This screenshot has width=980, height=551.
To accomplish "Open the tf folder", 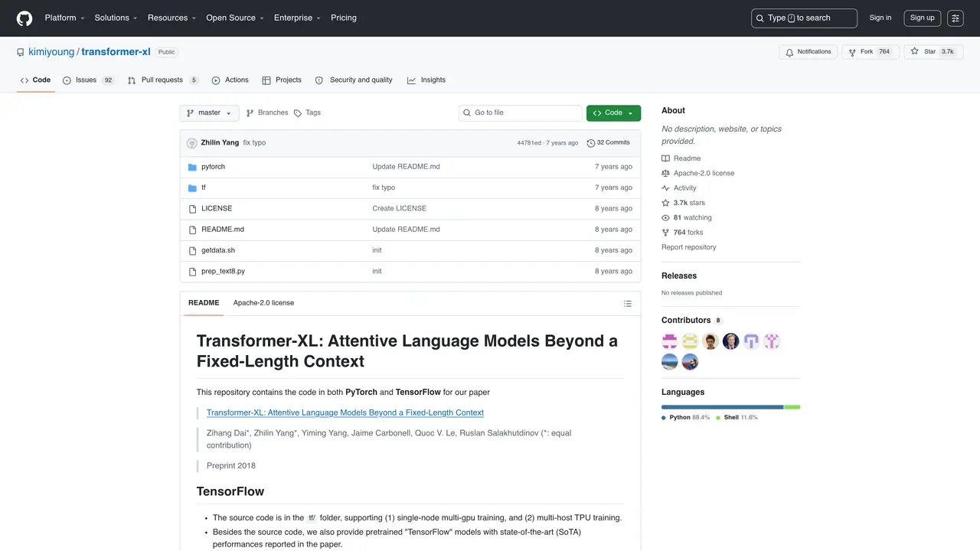I will (204, 187).
